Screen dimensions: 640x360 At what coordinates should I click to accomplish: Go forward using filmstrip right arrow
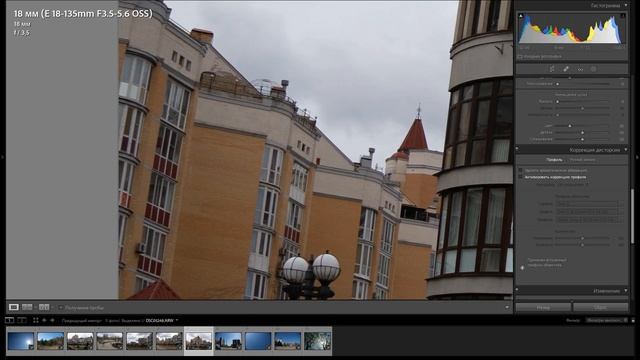point(52,320)
